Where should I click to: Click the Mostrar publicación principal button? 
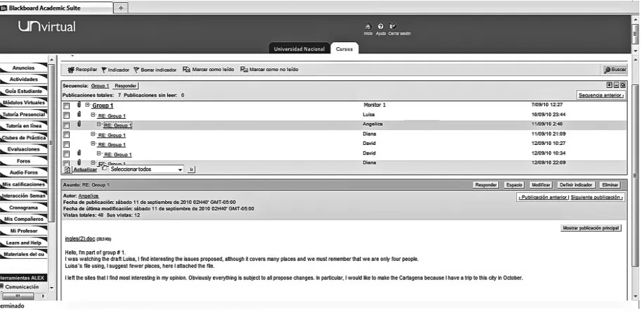[x=591, y=228]
